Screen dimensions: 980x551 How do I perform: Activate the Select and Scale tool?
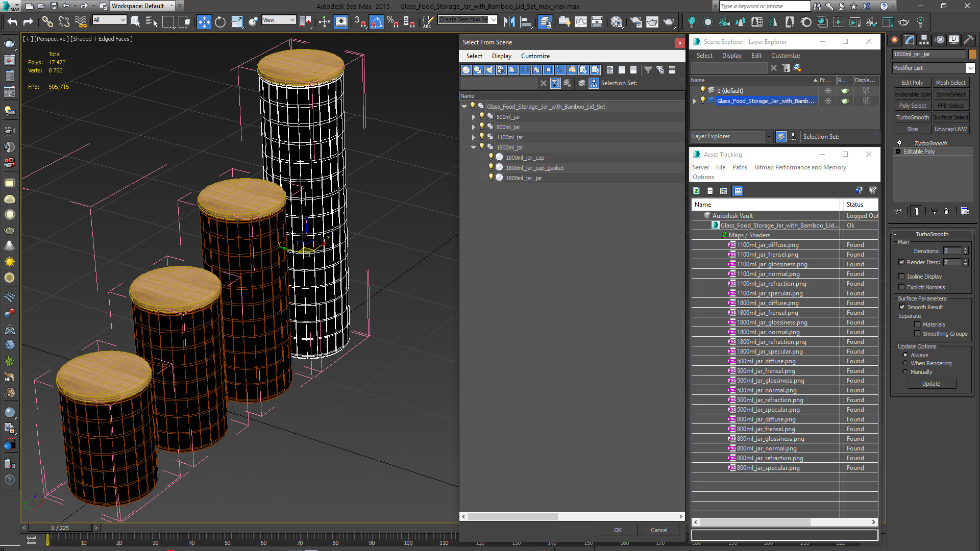(x=237, y=21)
